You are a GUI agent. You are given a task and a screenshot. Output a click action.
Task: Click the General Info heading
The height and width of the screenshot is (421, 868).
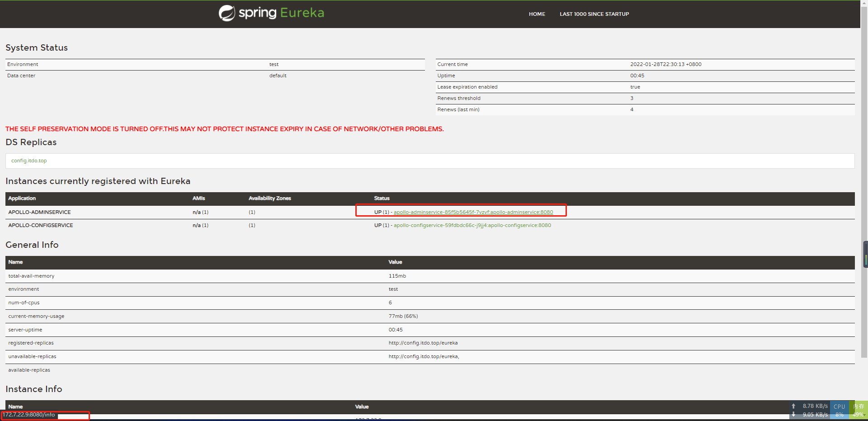coord(32,245)
